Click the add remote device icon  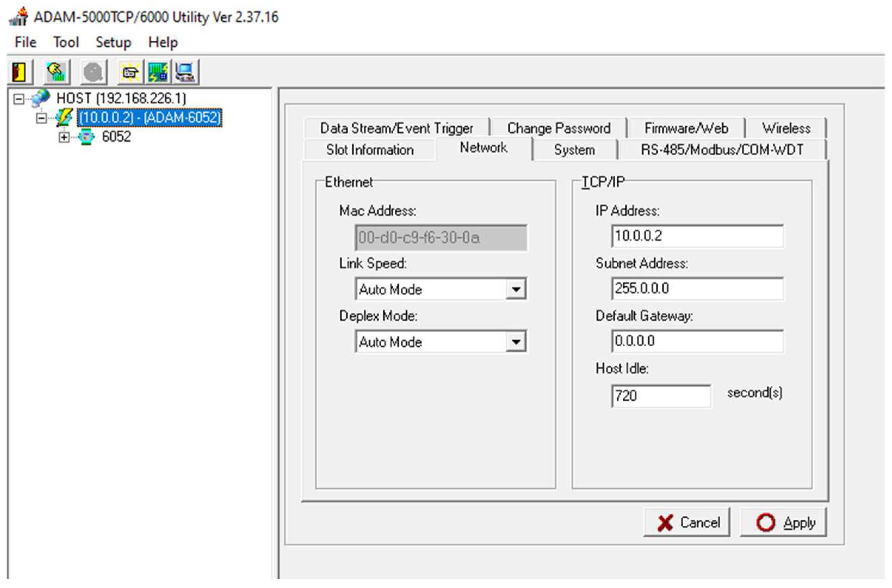tap(130, 72)
